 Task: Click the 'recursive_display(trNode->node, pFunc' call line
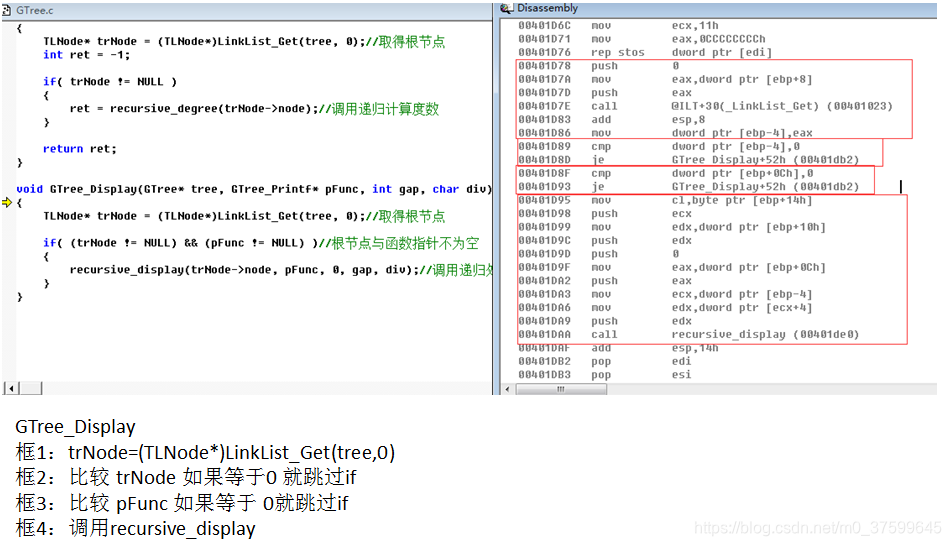[281, 270]
